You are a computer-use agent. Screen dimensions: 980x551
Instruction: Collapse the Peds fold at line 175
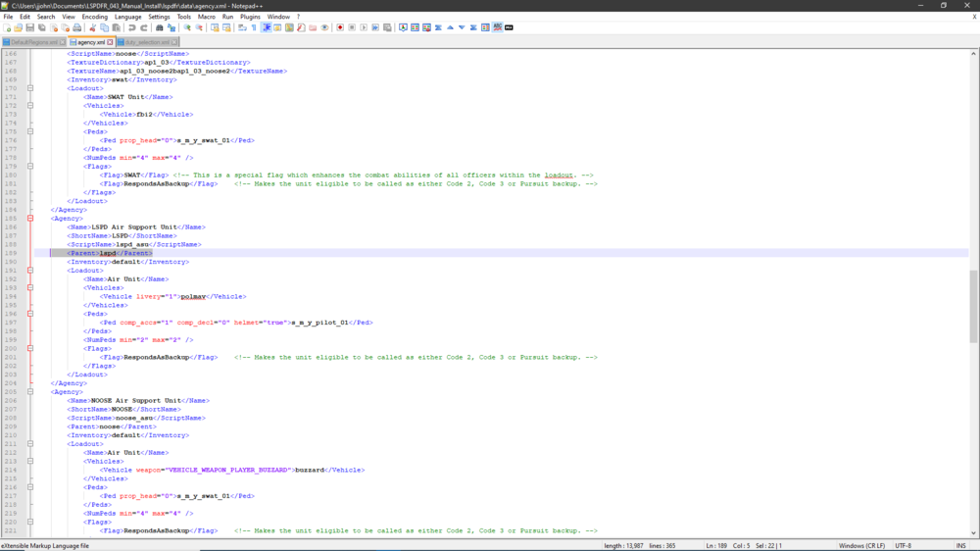[x=30, y=132]
